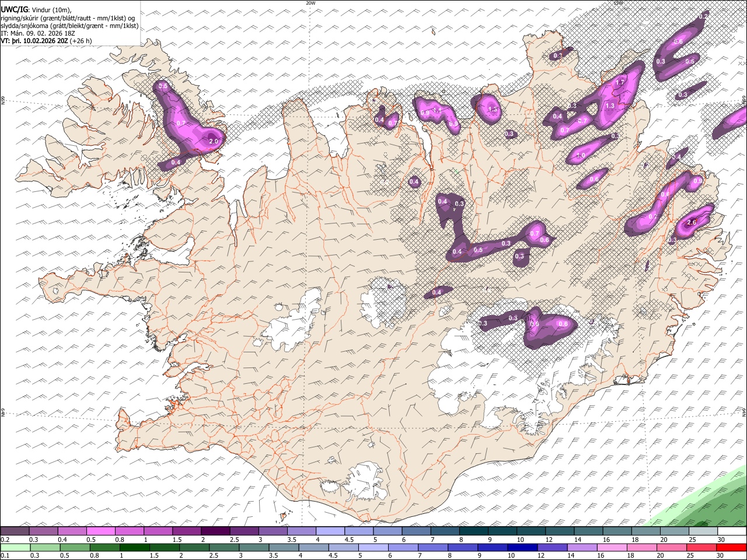Viewport: 747px width, 560px height.
Task: Click the '(+26 h)' forecast offset text
Action: [81, 41]
